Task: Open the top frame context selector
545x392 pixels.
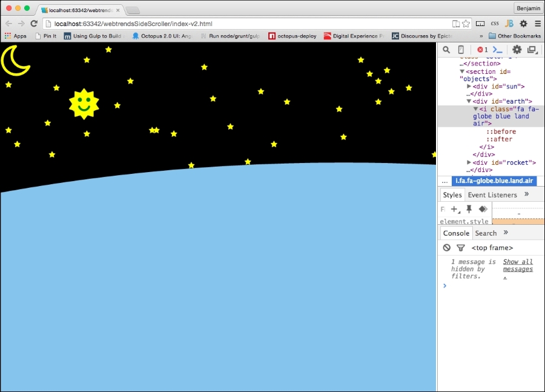Action: (x=492, y=248)
